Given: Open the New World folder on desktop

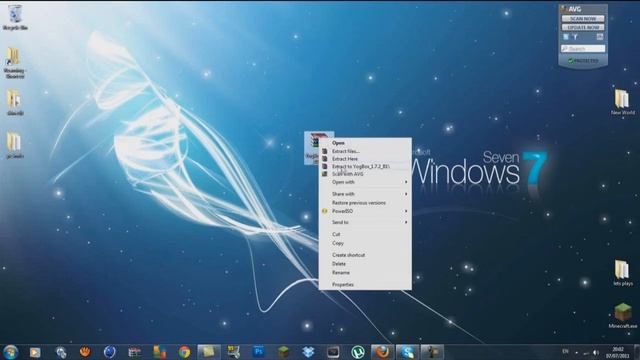Looking at the screenshot, I should tap(622, 102).
